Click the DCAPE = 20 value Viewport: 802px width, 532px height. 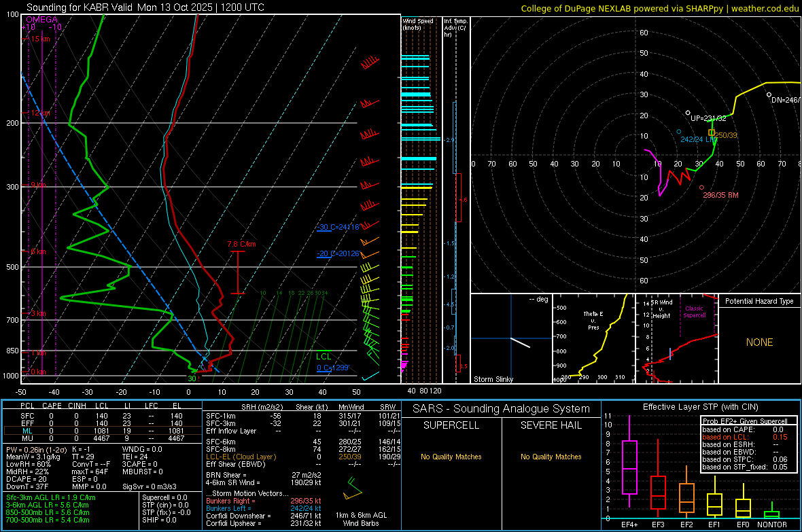click(26, 479)
